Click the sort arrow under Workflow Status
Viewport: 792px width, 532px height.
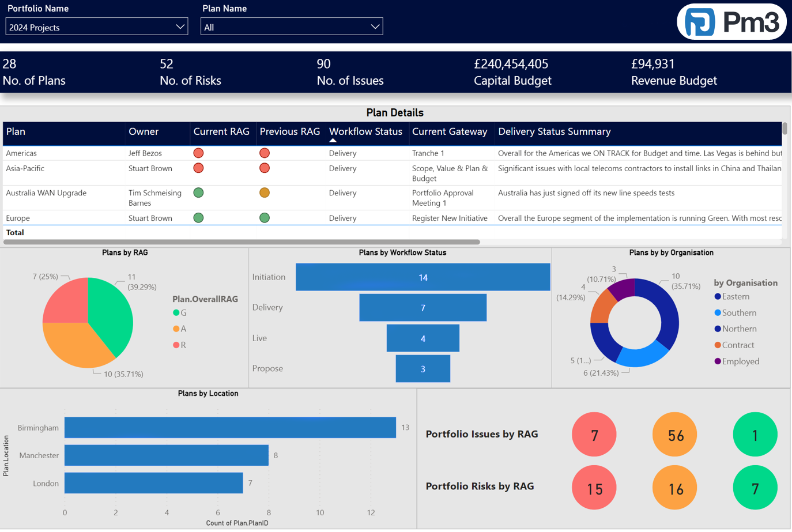(333, 141)
